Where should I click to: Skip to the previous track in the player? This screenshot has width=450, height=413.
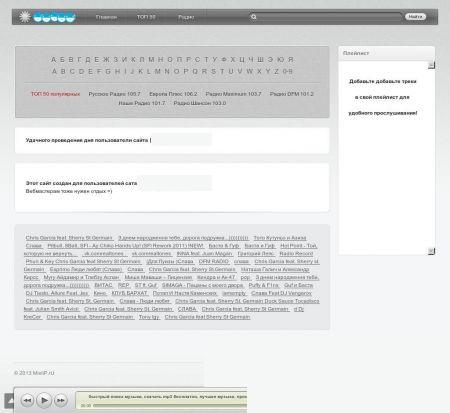coord(27,400)
